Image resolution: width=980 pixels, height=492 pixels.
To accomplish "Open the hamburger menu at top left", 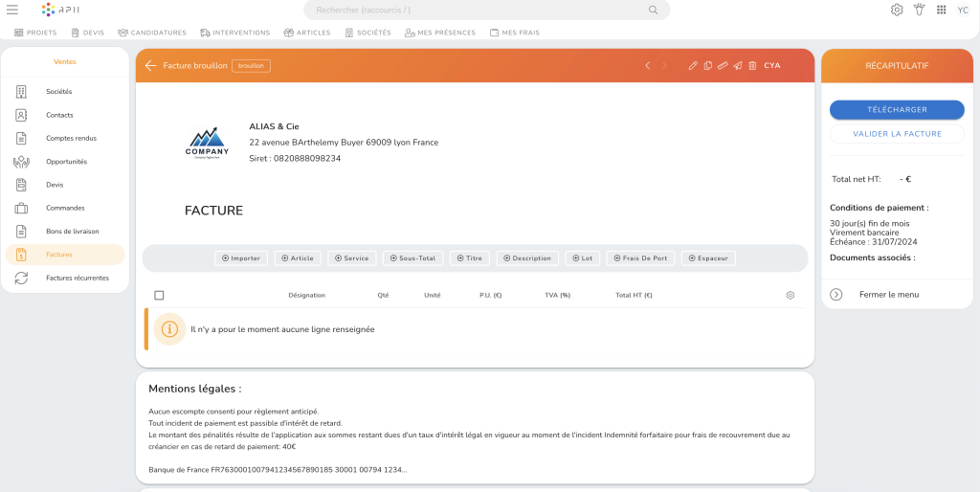I will pyautogui.click(x=12, y=10).
